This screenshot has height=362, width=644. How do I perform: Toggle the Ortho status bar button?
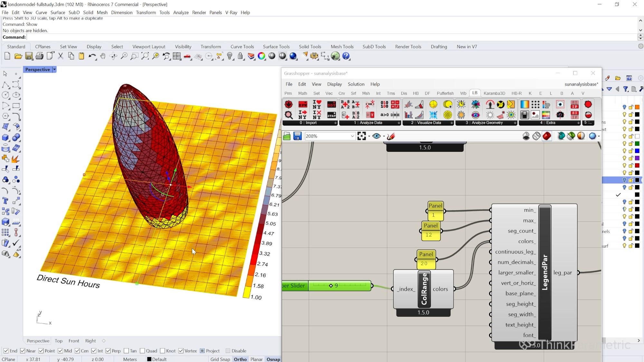240,359
